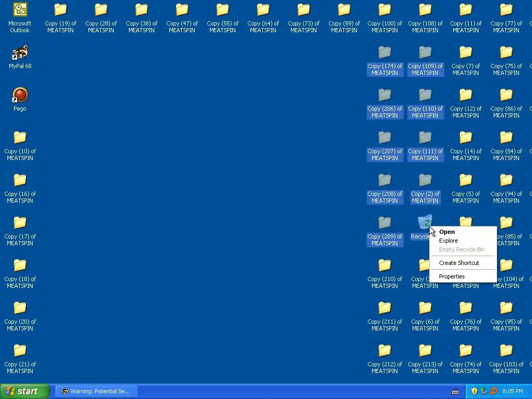Viewport: 532px width, 399px height.
Task: Click highlighted folder Copy (207) of MEATSPIN
Action: (x=384, y=145)
